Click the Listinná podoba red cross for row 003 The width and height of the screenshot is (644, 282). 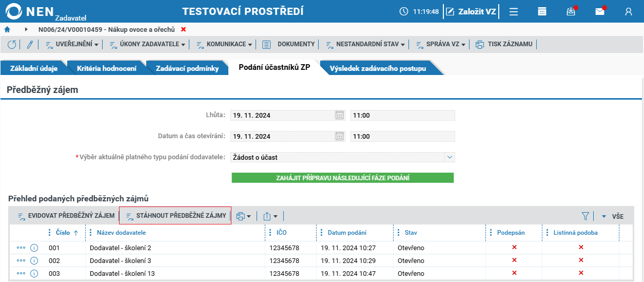click(x=581, y=273)
